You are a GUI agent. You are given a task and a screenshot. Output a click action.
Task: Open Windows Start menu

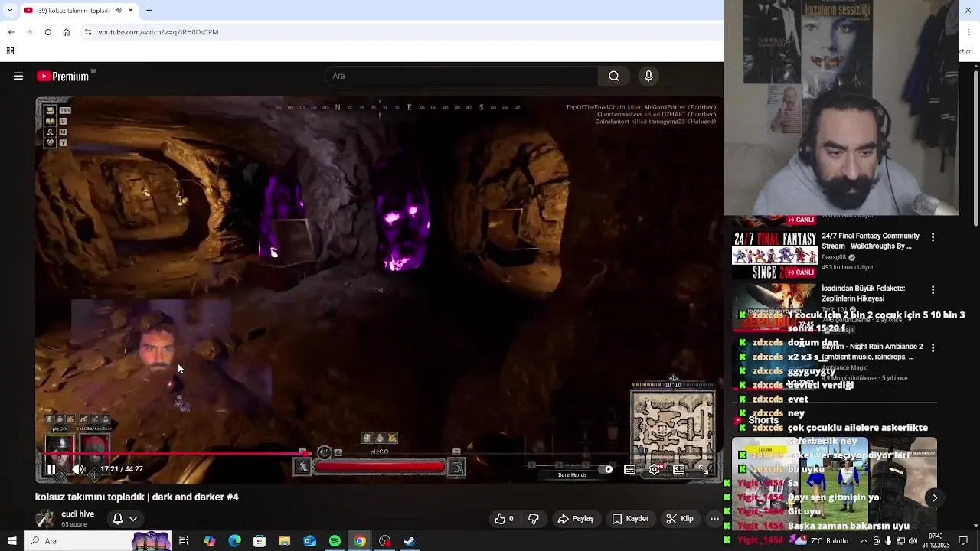click(11, 541)
